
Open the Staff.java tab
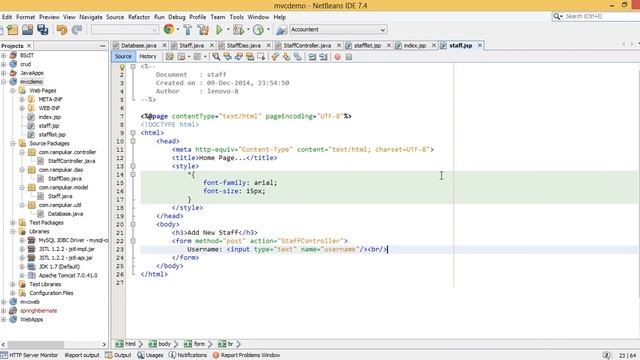(191, 45)
